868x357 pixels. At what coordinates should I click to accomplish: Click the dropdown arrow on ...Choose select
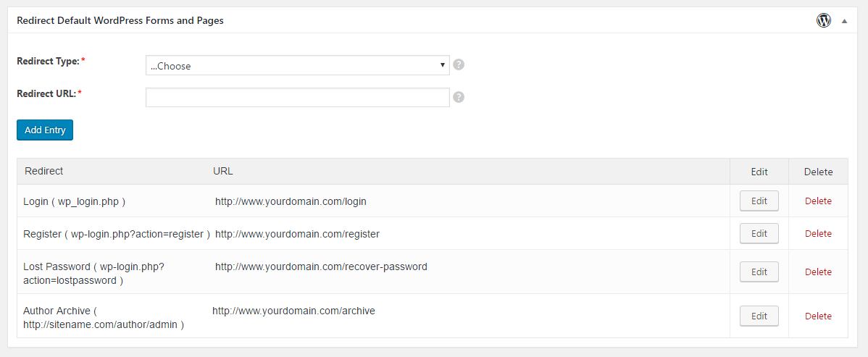(442, 64)
